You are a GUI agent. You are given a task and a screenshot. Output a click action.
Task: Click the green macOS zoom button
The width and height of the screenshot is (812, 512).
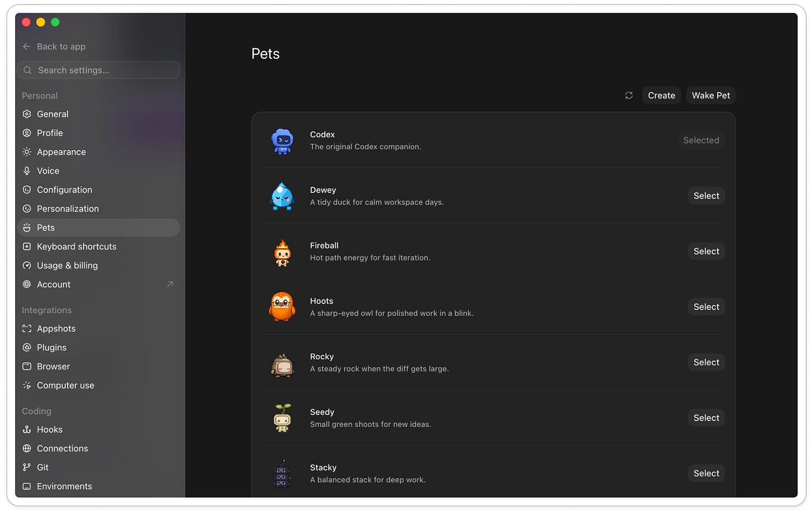tap(55, 22)
